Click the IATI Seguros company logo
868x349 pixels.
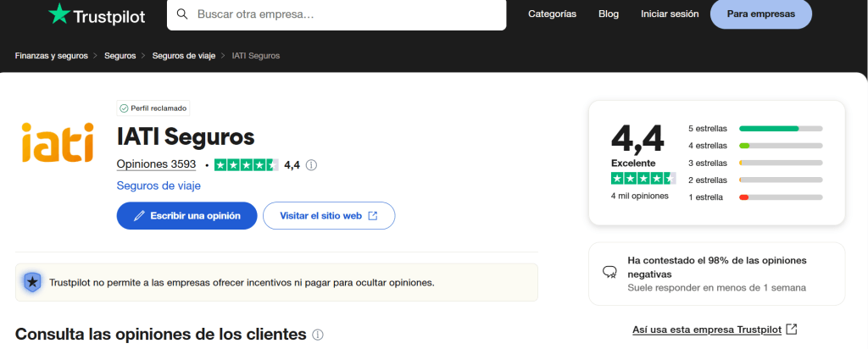coord(58,141)
